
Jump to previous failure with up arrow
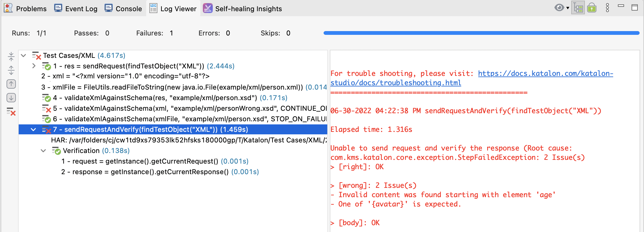pyautogui.click(x=11, y=84)
